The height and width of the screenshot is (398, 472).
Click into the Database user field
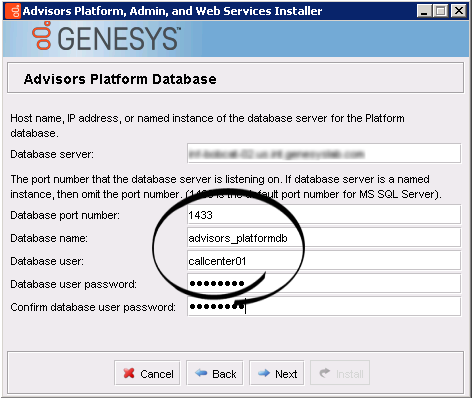click(324, 261)
